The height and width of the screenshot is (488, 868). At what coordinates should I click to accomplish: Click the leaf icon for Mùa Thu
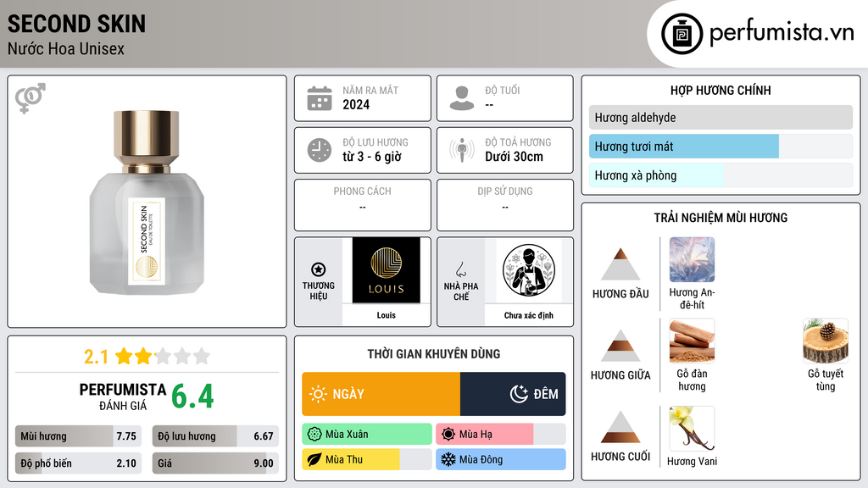pyautogui.click(x=314, y=460)
